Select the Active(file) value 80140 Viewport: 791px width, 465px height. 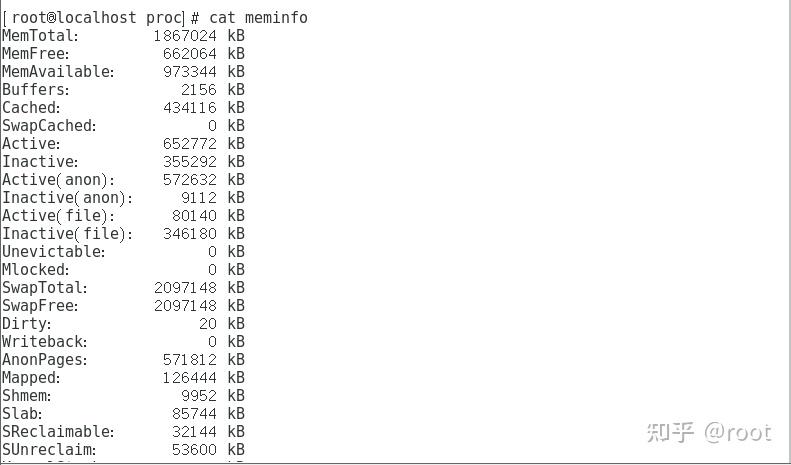pos(194,216)
